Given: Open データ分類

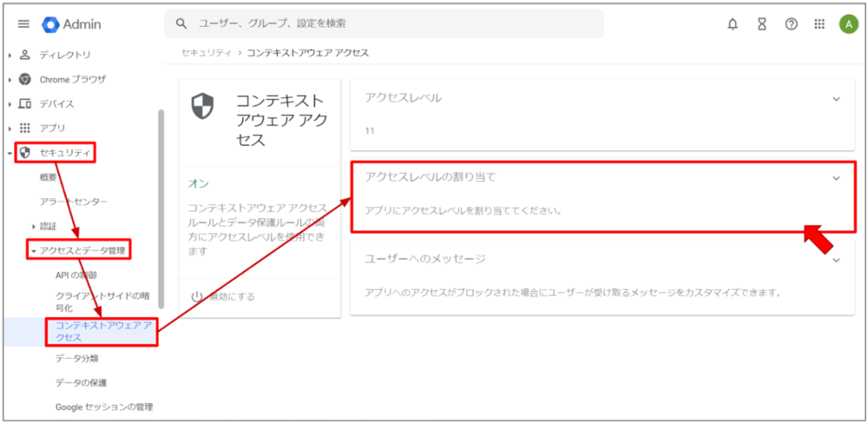Looking at the screenshot, I should [77, 359].
